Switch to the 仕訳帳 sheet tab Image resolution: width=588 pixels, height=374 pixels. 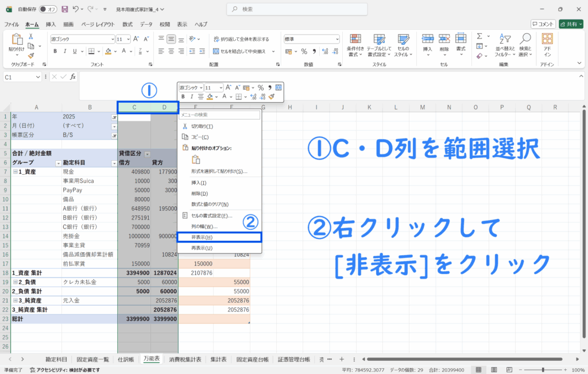(126, 359)
